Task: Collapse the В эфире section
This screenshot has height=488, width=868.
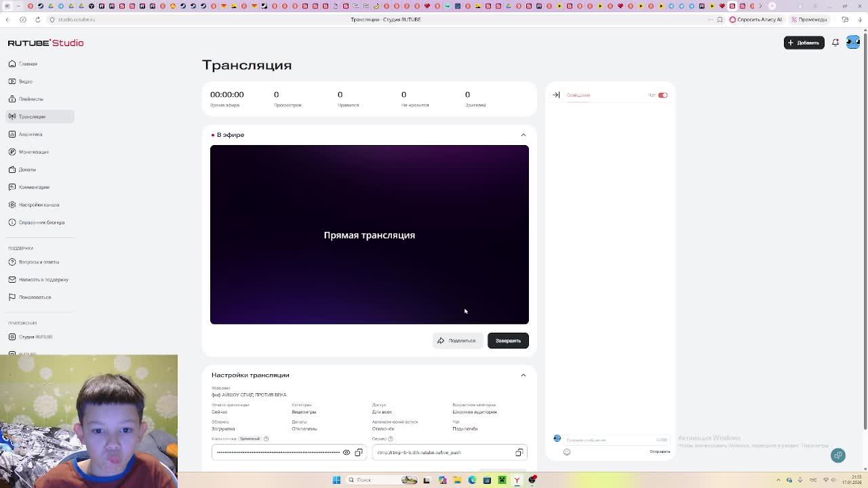Action: 523,135
